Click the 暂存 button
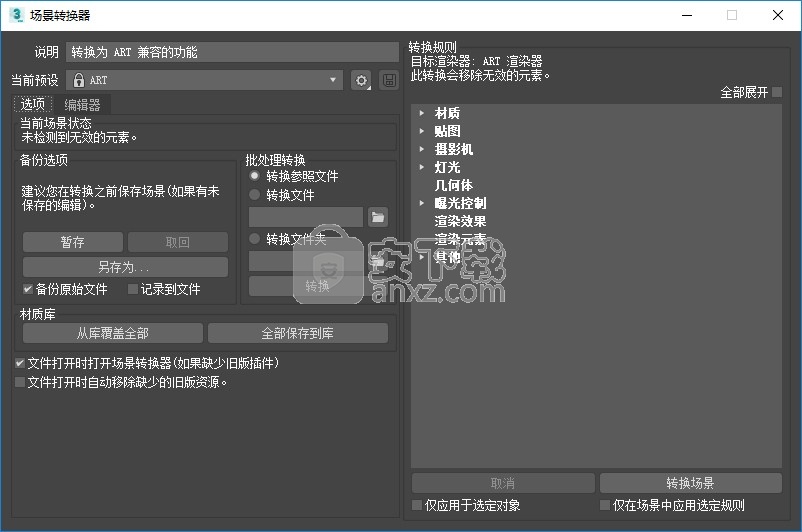Image resolution: width=802 pixels, height=532 pixels. click(73, 242)
